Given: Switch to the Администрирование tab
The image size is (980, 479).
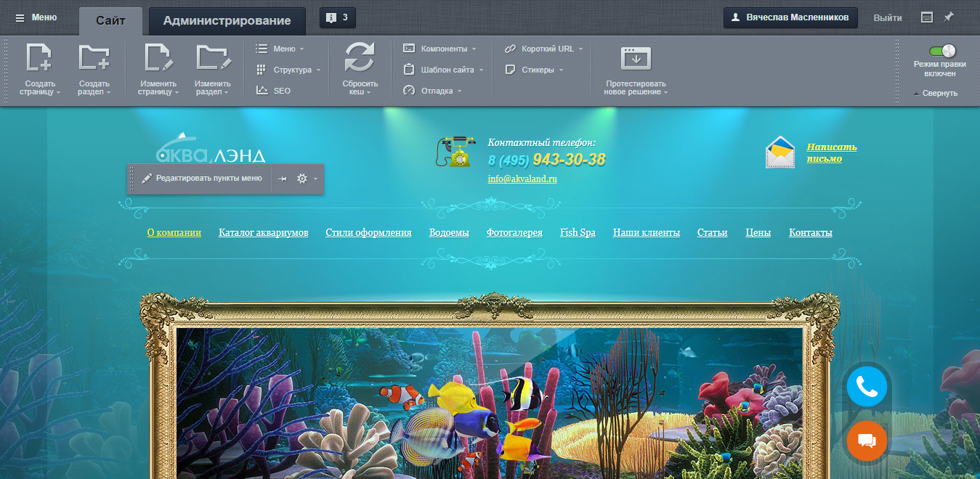Looking at the screenshot, I should click(227, 20).
